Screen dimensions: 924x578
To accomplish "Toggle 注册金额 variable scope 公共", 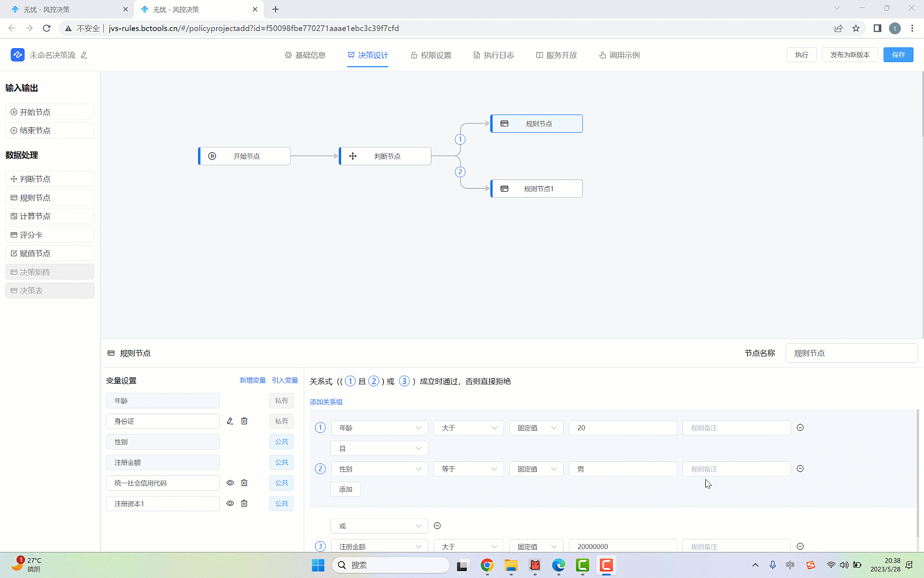I will (281, 462).
